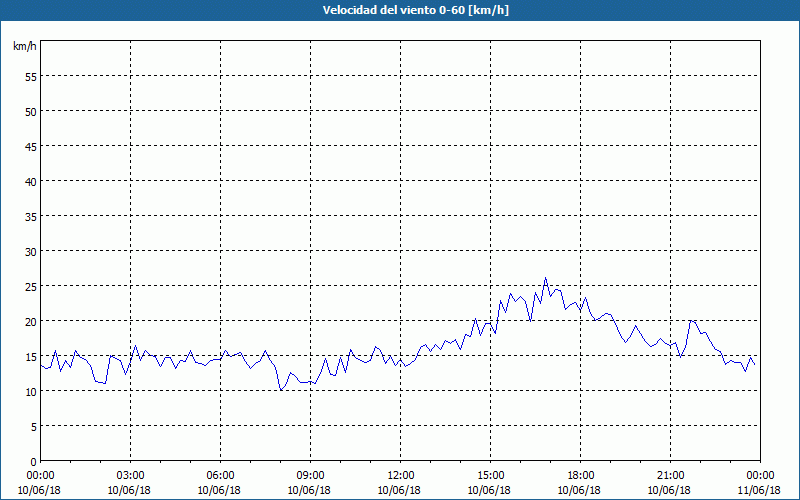Click the 45 y-axis label

(31, 147)
